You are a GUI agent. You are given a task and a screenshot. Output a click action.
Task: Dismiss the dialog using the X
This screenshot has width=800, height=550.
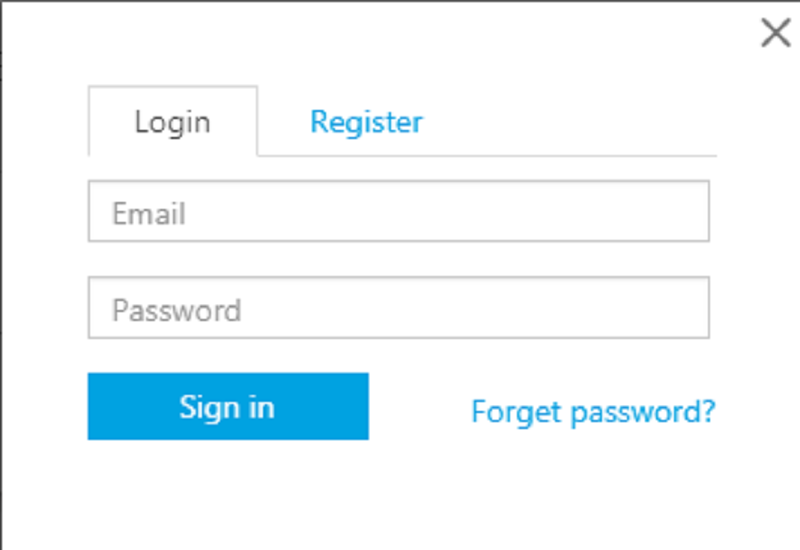(x=776, y=33)
